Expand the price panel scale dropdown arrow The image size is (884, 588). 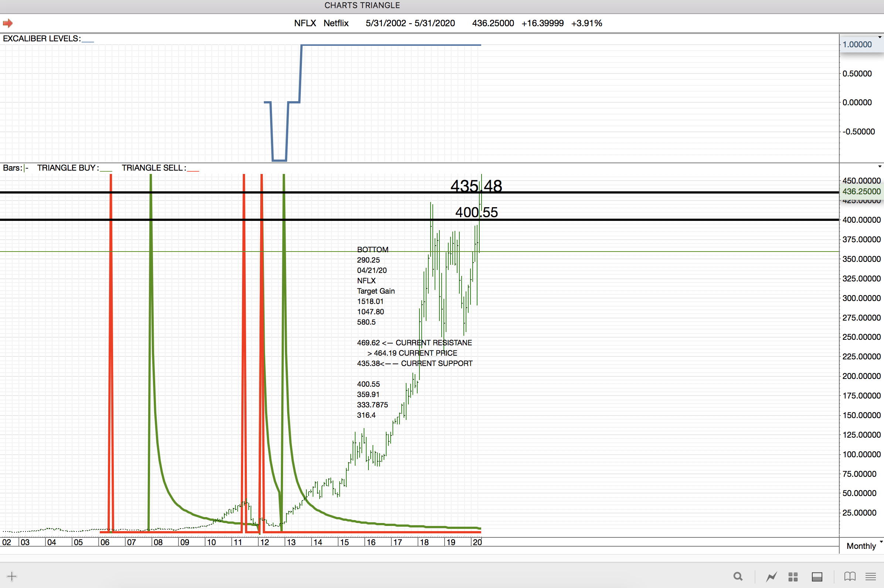pyautogui.click(x=880, y=167)
